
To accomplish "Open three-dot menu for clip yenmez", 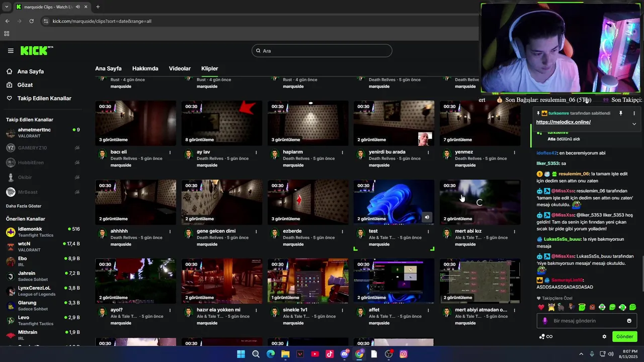I will click(x=514, y=152).
